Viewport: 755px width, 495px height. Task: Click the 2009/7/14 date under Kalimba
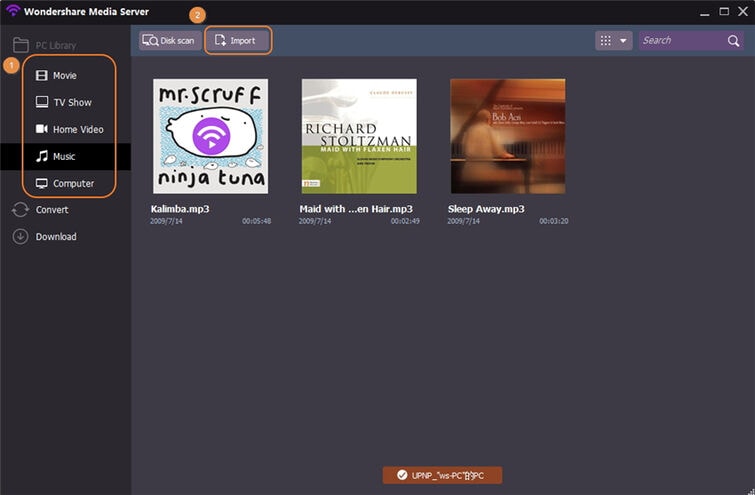point(166,221)
